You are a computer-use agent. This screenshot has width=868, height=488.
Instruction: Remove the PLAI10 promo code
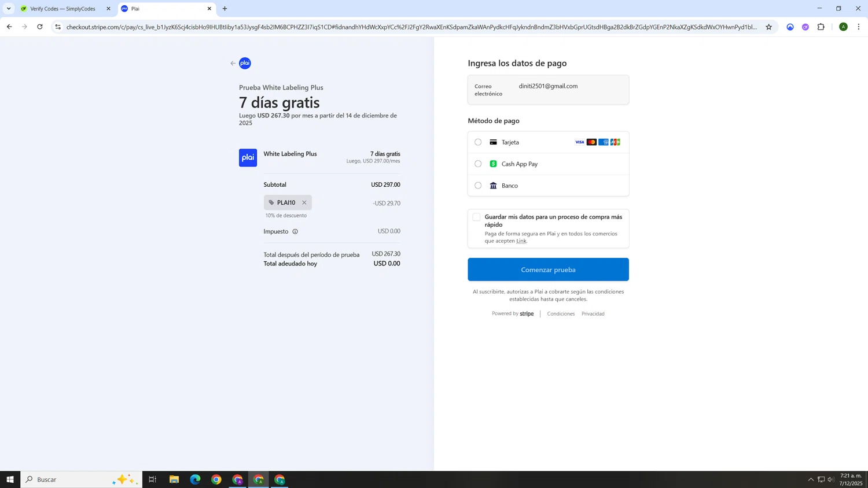pos(304,202)
